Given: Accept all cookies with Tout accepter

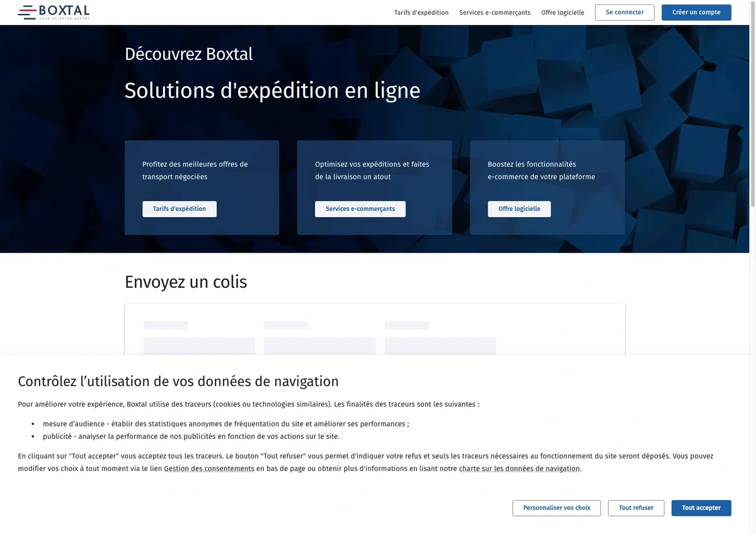Looking at the screenshot, I should [x=701, y=508].
